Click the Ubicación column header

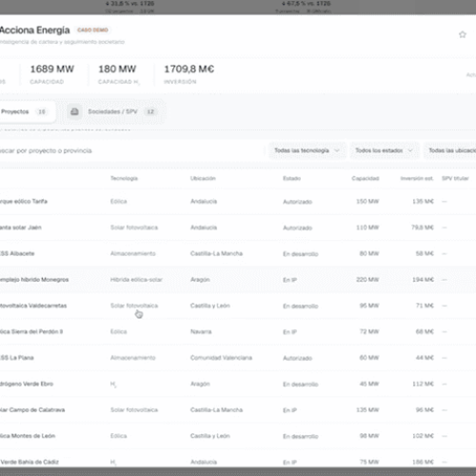coord(203,178)
